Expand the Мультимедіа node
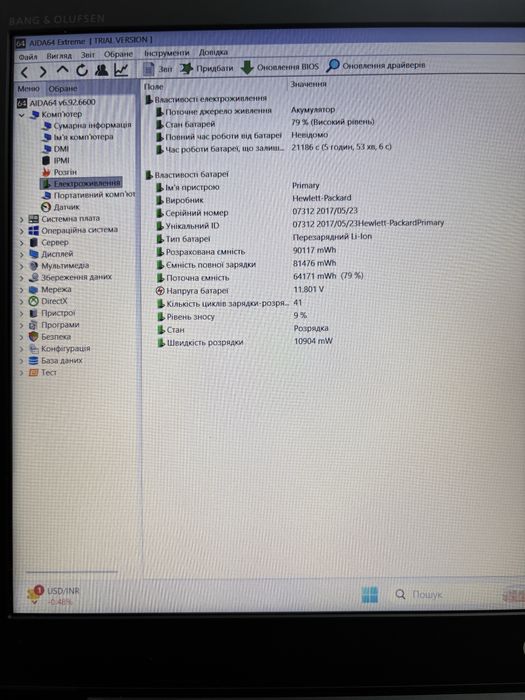525x700 pixels. [21, 266]
